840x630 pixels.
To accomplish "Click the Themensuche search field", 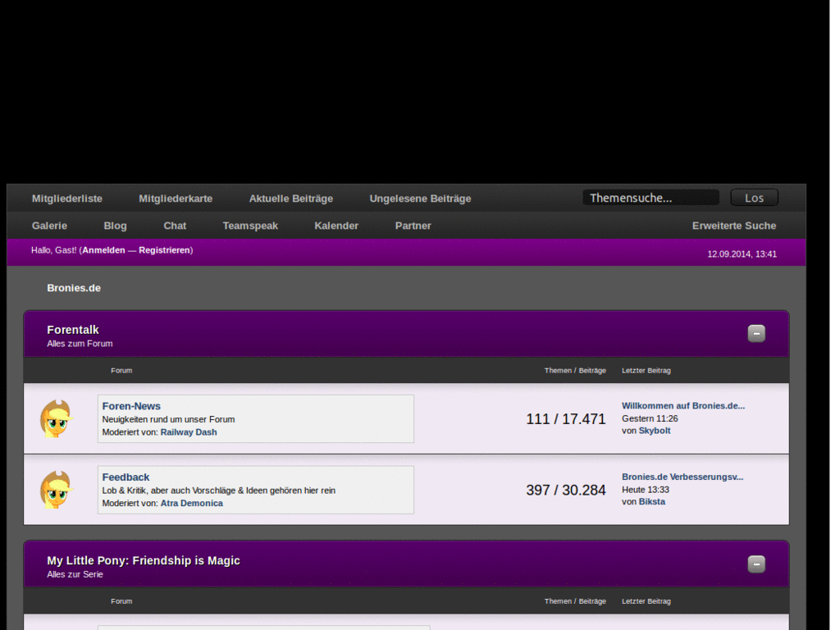I will 650,197.
